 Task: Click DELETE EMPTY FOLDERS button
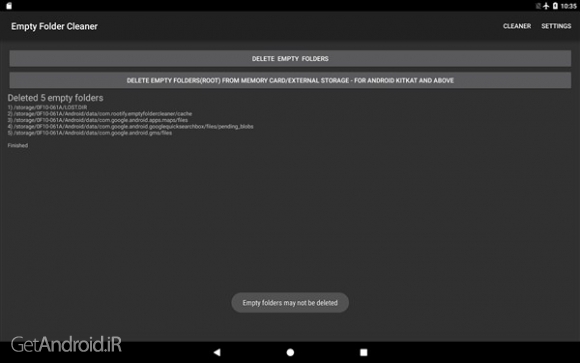pyautogui.click(x=290, y=58)
